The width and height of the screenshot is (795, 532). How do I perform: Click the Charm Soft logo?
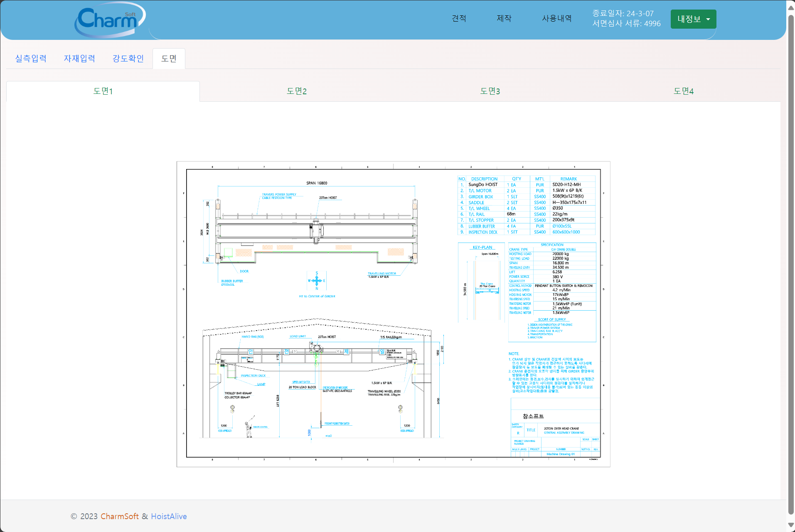pos(110,20)
